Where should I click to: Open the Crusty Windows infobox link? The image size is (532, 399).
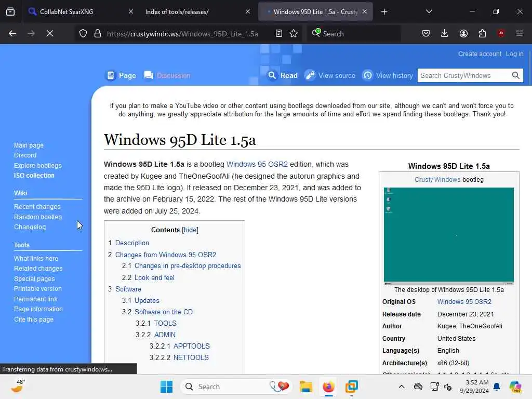click(x=437, y=179)
